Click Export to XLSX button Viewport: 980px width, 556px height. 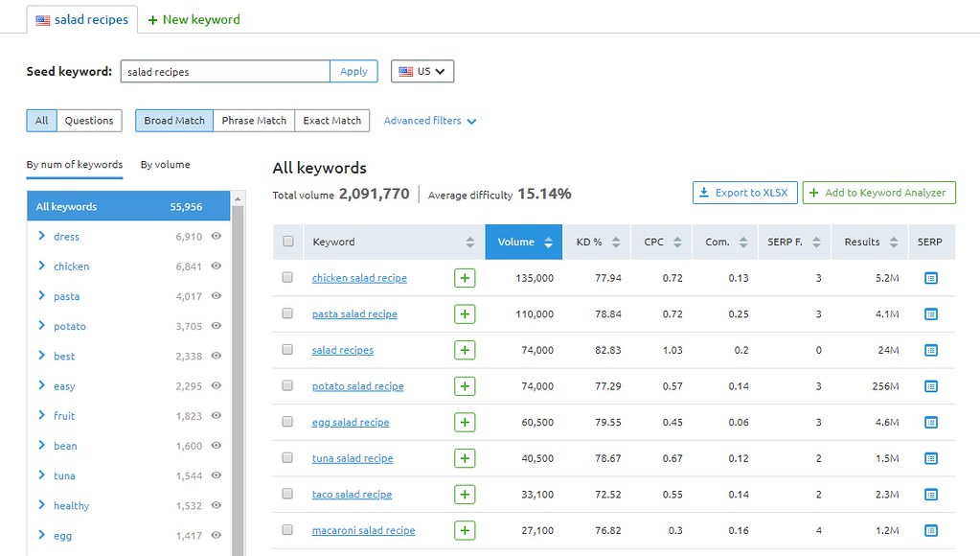tap(744, 193)
